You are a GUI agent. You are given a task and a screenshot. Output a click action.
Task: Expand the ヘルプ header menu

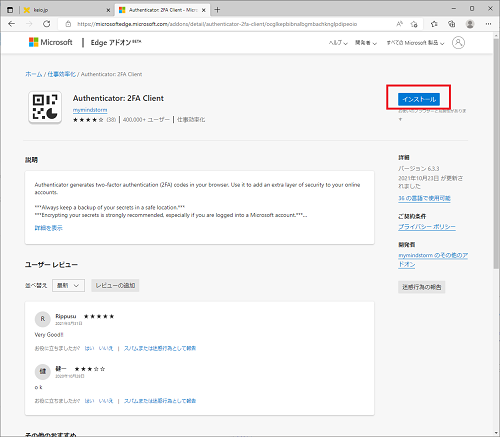(x=338, y=43)
